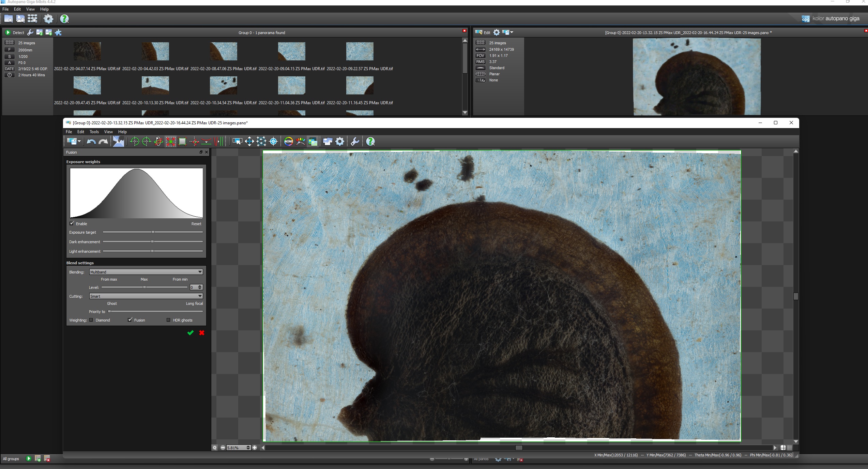Click the vertical lines straighten tool
Image resolution: width=868 pixels, height=469 pixels.
click(x=219, y=141)
